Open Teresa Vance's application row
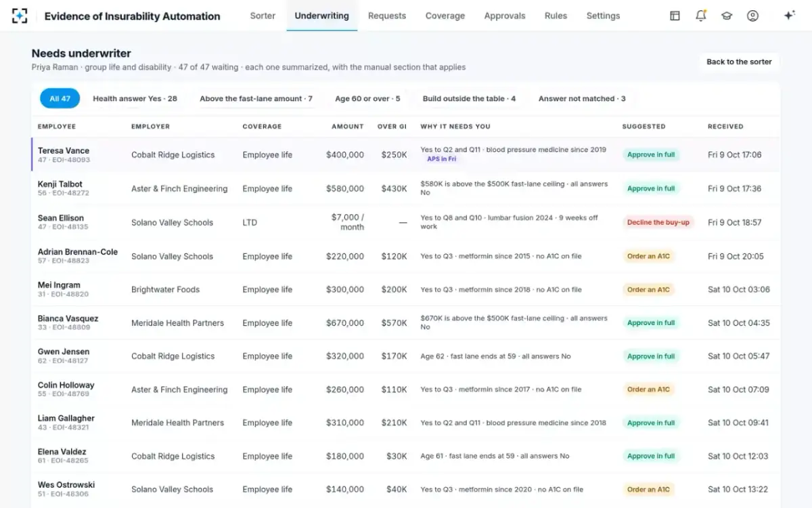The image size is (812, 508). tap(405, 154)
